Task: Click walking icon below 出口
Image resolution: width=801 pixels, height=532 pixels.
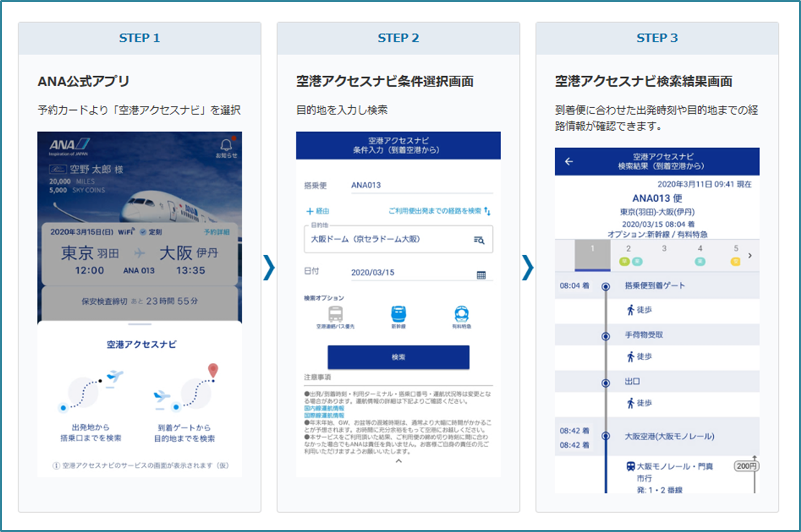Action: 630,403
